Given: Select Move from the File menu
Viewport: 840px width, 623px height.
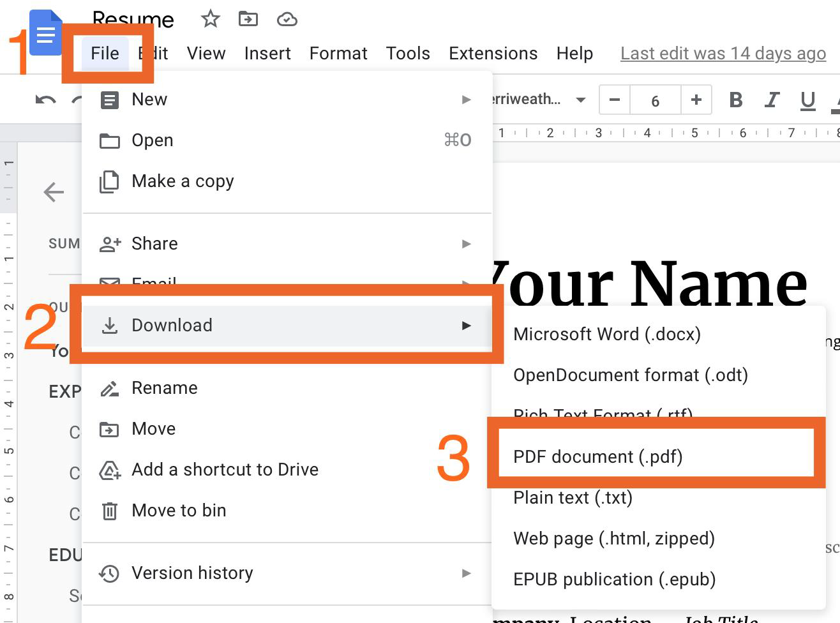Looking at the screenshot, I should click(x=287, y=429).
